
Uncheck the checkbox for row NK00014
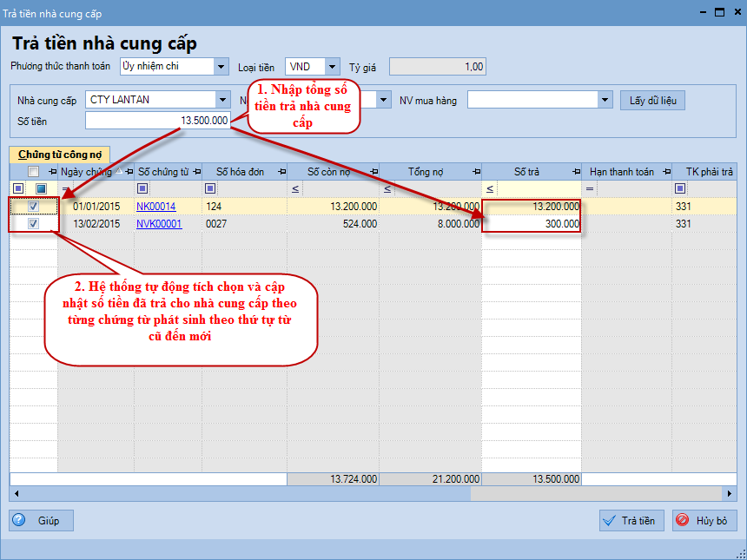(33, 207)
